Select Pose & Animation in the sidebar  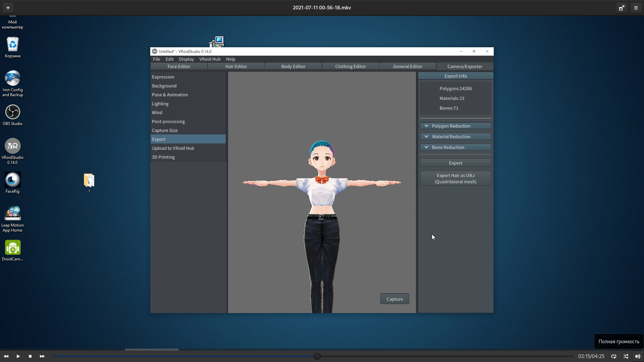tap(188, 95)
